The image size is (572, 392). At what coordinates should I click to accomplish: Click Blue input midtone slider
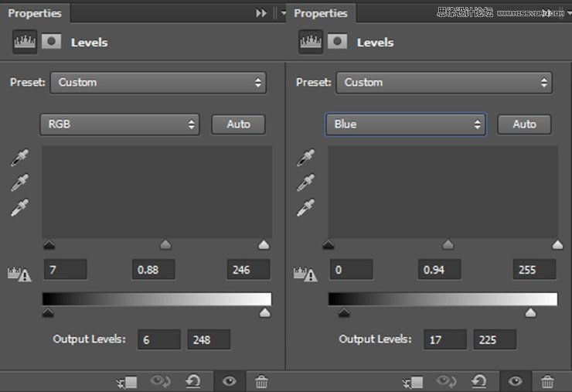point(448,244)
